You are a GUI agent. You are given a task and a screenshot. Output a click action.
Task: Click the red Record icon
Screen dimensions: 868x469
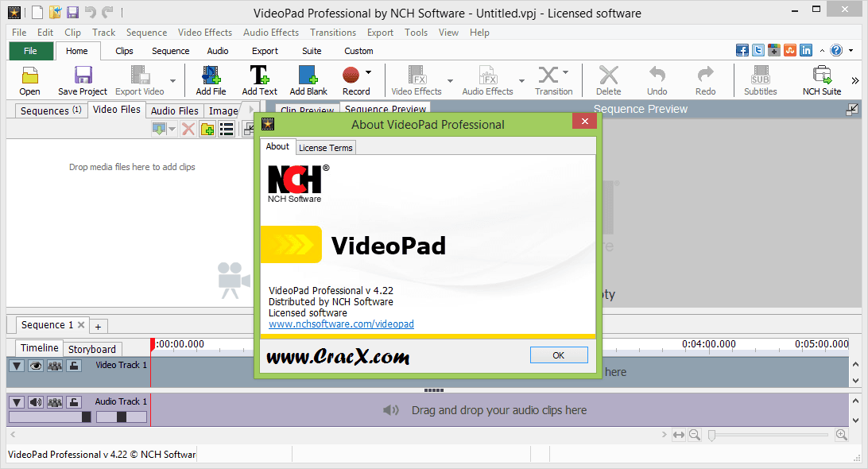(351, 75)
